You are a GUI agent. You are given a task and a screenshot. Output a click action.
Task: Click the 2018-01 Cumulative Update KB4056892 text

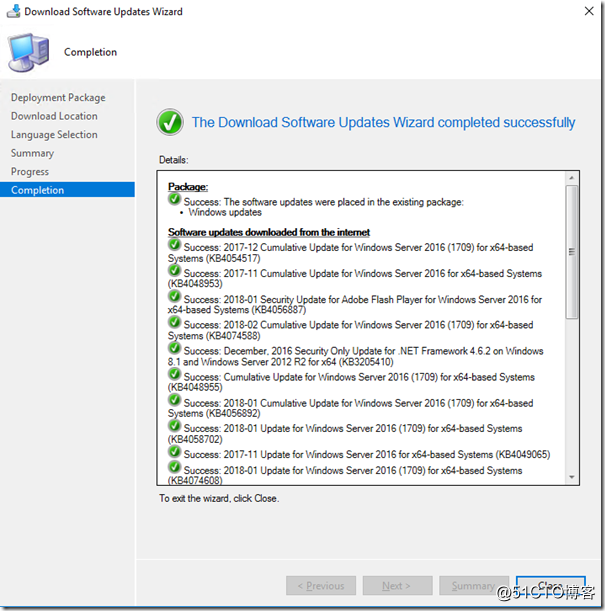coord(350,408)
